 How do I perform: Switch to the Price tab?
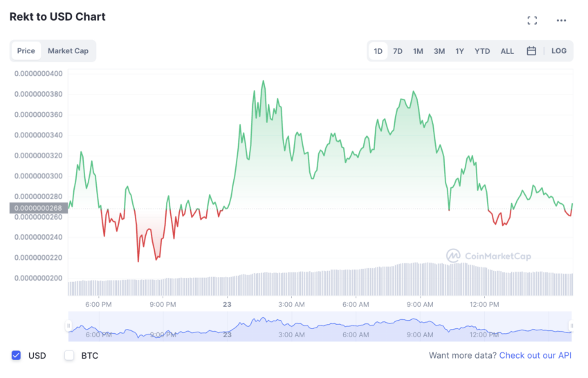(x=26, y=51)
